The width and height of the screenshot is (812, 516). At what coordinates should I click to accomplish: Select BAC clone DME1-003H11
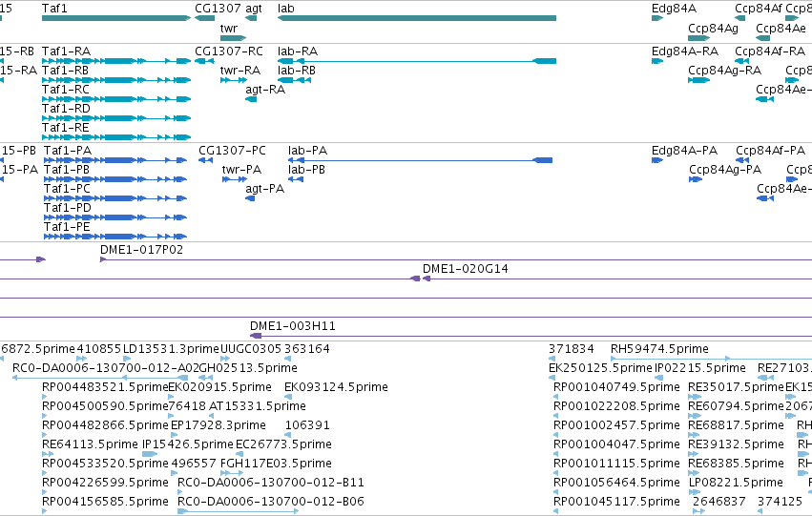click(x=293, y=326)
